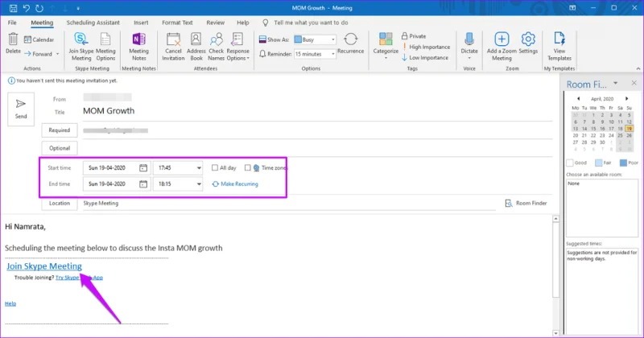Start Dictate microphone

[469, 46]
